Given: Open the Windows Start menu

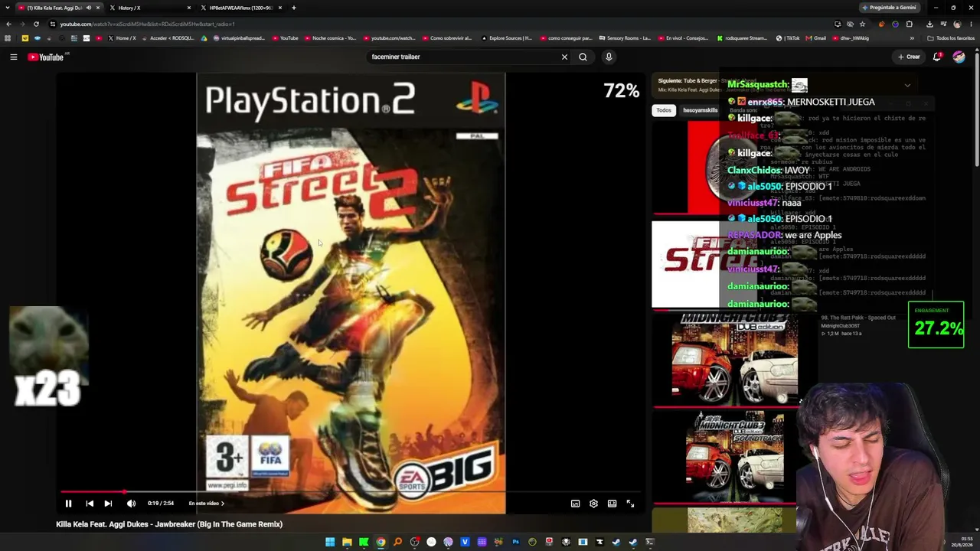Looking at the screenshot, I should [330, 542].
